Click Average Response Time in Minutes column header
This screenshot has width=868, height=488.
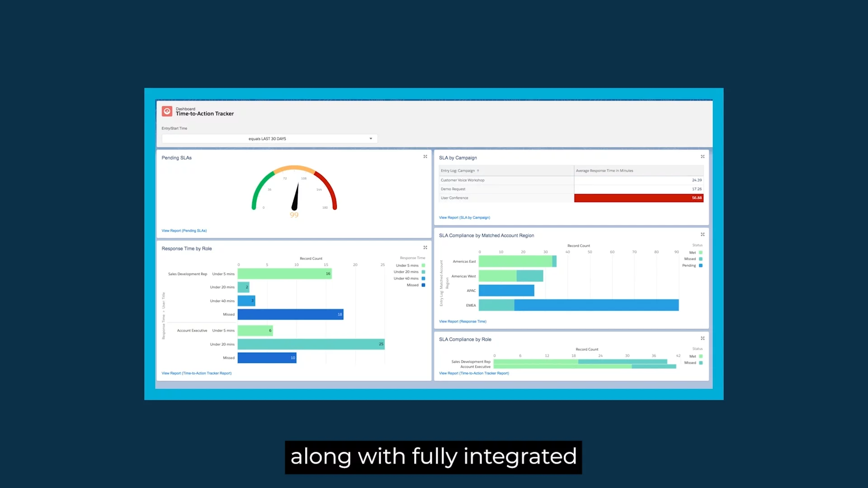pos(604,171)
